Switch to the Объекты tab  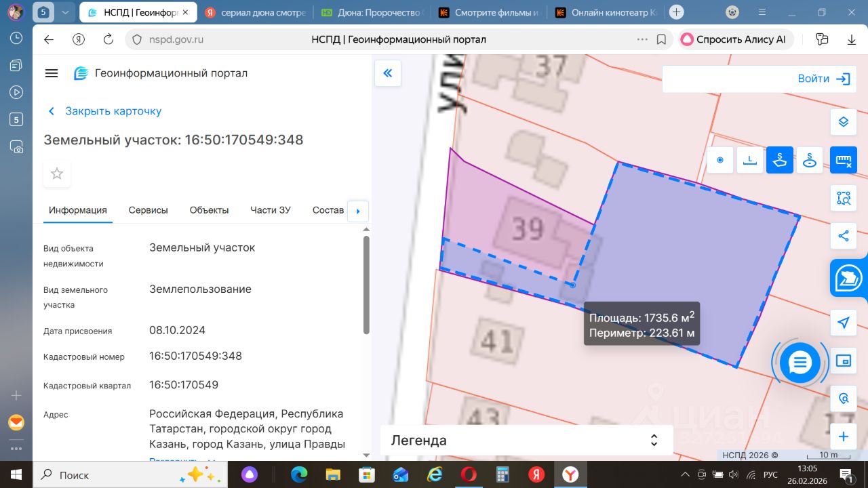(x=209, y=210)
